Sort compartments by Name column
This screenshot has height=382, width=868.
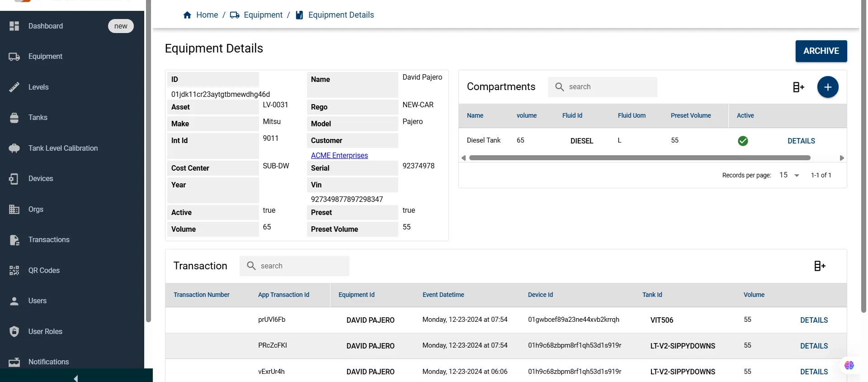pyautogui.click(x=475, y=116)
